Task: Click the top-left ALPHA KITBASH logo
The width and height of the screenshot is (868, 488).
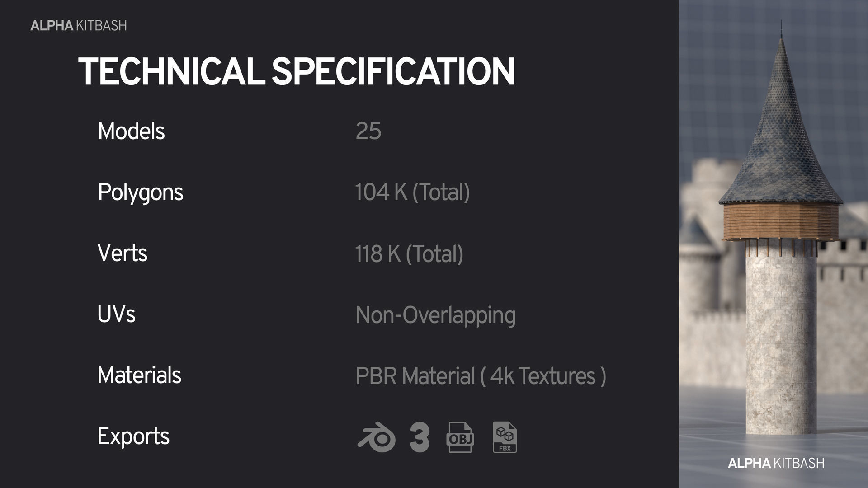Action: pos(79,26)
